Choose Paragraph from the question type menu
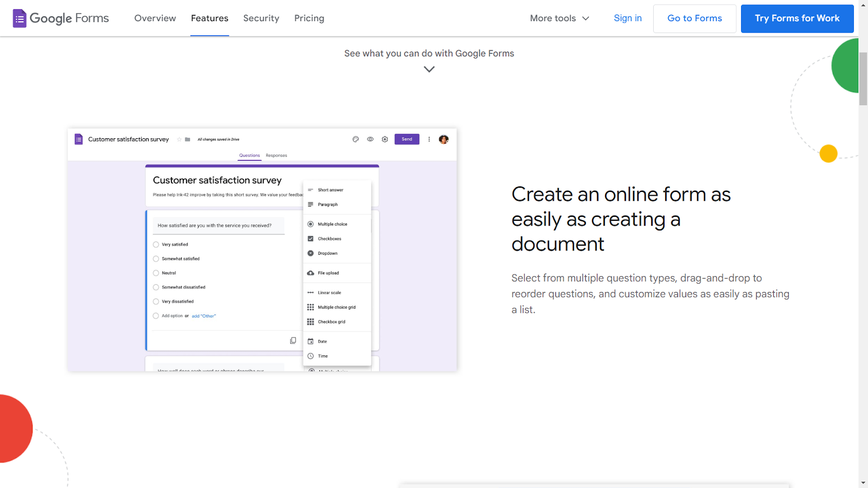Viewport: 868px width, 488px height. click(x=337, y=204)
